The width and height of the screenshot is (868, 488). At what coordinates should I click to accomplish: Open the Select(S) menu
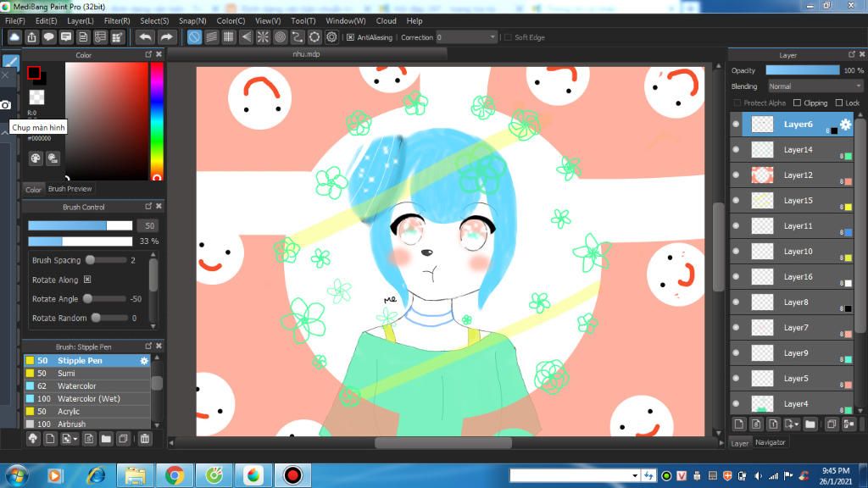tap(154, 21)
